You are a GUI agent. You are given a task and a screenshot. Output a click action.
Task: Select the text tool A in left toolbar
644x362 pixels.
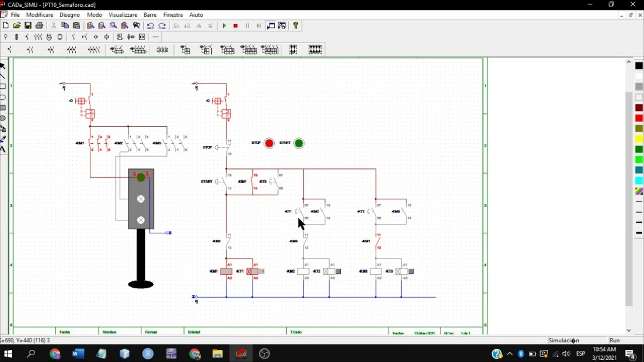click(3, 149)
